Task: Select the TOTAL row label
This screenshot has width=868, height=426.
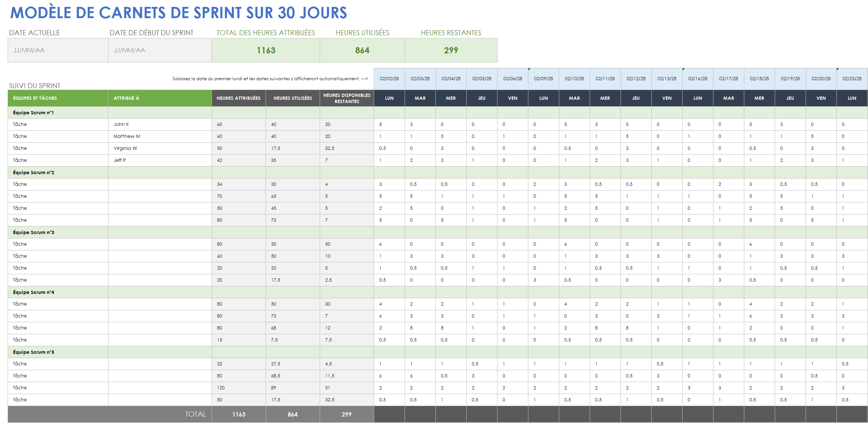Action: point(196,414)
